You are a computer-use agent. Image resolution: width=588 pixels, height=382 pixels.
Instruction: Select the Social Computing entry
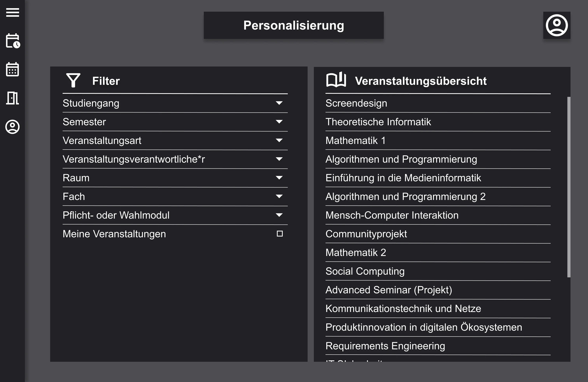coord(365,271)
